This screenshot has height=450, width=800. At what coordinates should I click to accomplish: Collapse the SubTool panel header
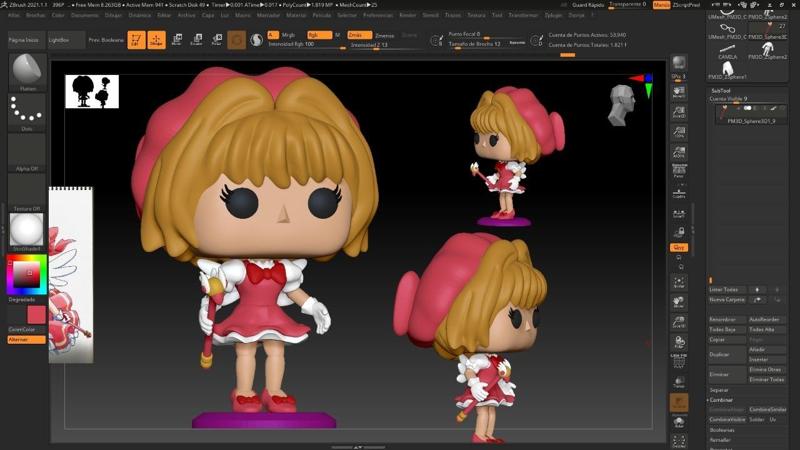pyautogui.click(x=721, y=90)
